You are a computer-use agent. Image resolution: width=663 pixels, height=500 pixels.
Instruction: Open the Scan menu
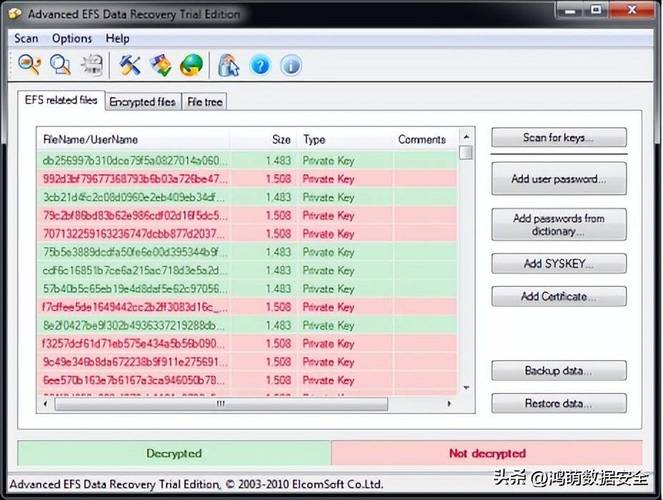tap(26, 38)
